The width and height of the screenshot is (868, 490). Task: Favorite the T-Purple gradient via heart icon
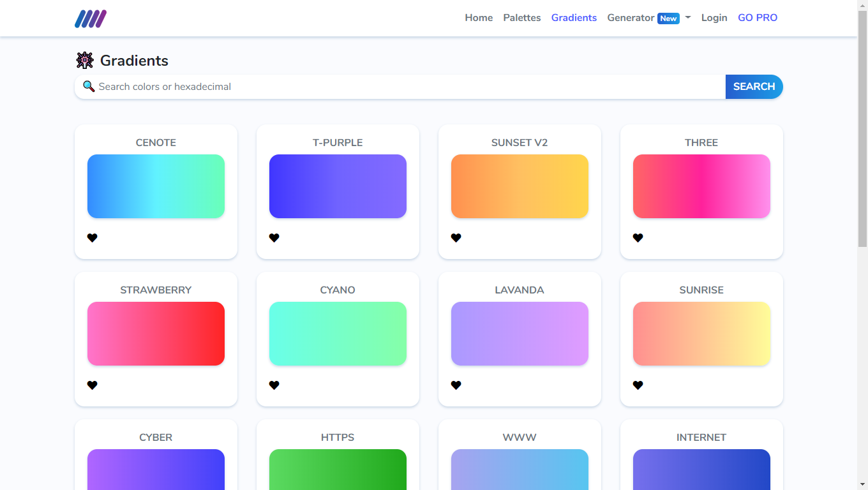[274, 238]
